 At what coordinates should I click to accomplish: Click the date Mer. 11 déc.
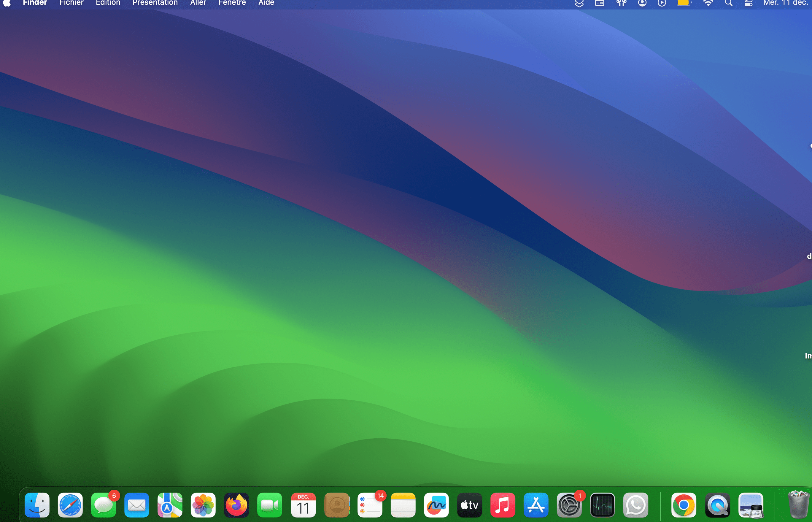click(785, 3)
